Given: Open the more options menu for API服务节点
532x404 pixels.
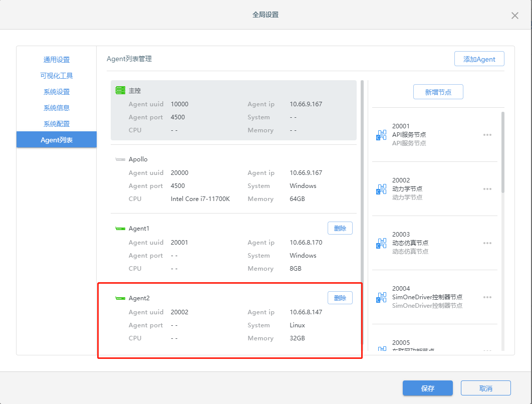Looking at the screenshot, I should click(487, 135).
